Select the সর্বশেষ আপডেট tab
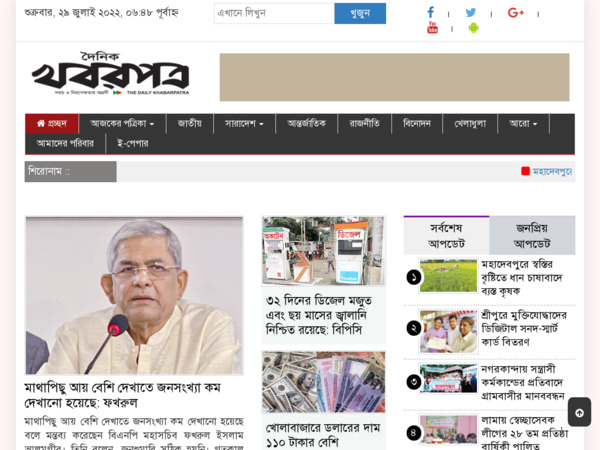The height and width of the screenshot is (450, 600). point(446,235)
